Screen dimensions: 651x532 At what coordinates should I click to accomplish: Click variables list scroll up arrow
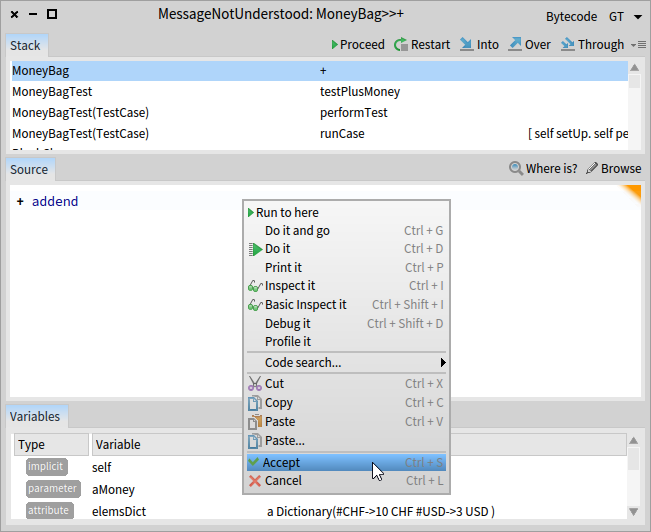(634, 440)
